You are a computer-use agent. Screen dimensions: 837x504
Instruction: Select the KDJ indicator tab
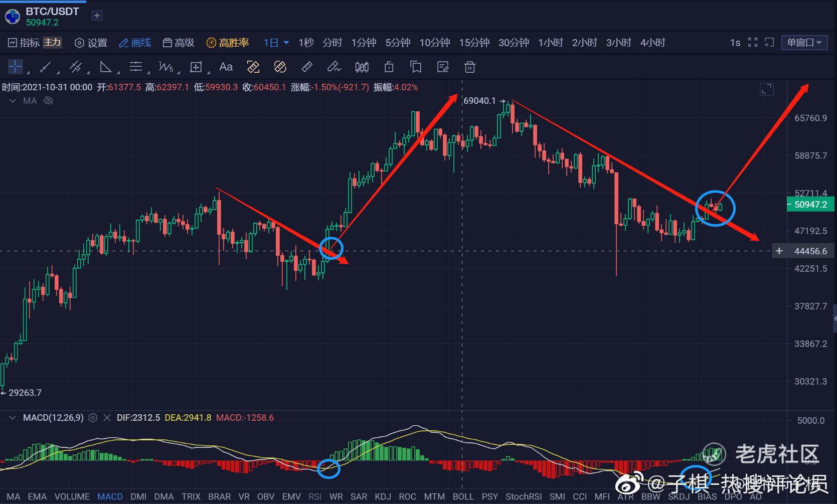[x=383, y=496]
